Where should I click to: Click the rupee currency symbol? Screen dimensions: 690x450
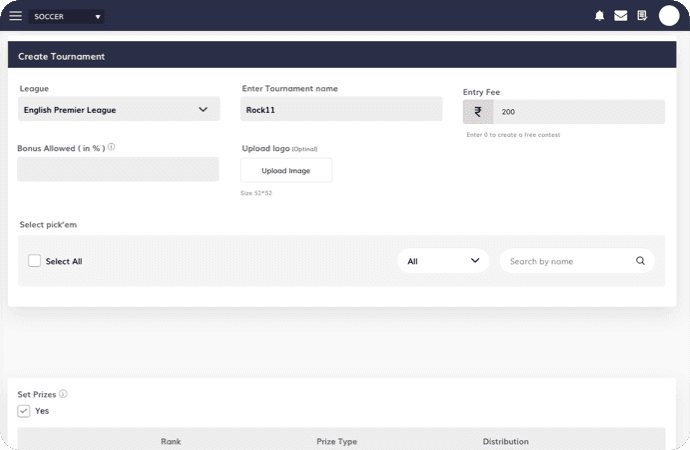click(477, 112)
